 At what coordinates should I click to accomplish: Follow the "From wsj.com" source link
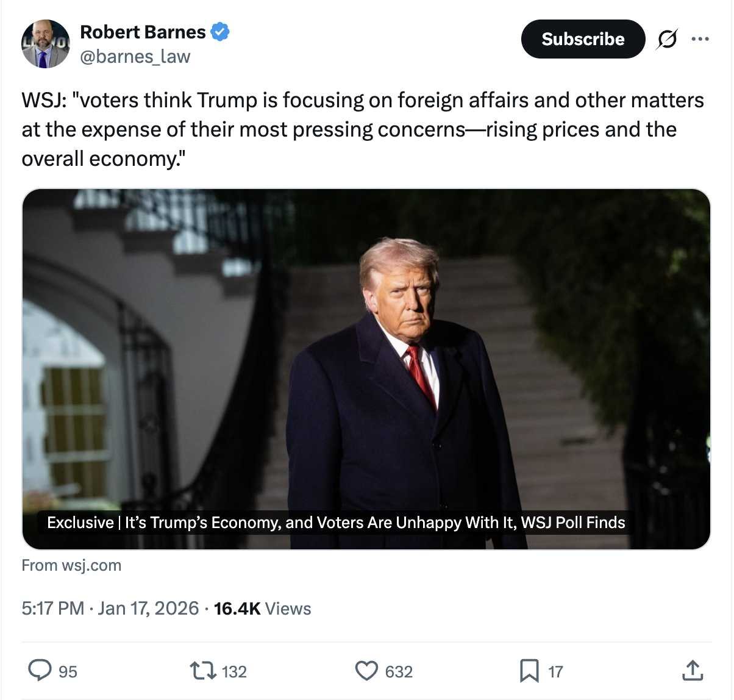(71, 565)
